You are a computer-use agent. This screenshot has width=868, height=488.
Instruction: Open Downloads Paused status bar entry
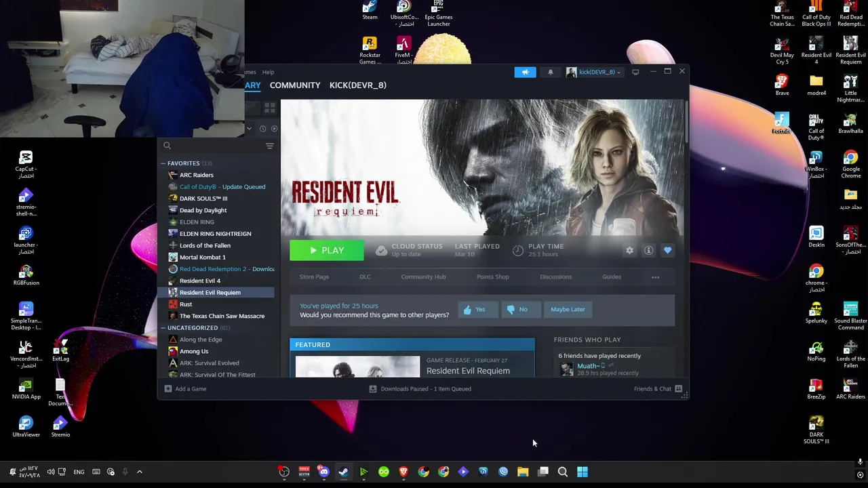pos(420,389)
